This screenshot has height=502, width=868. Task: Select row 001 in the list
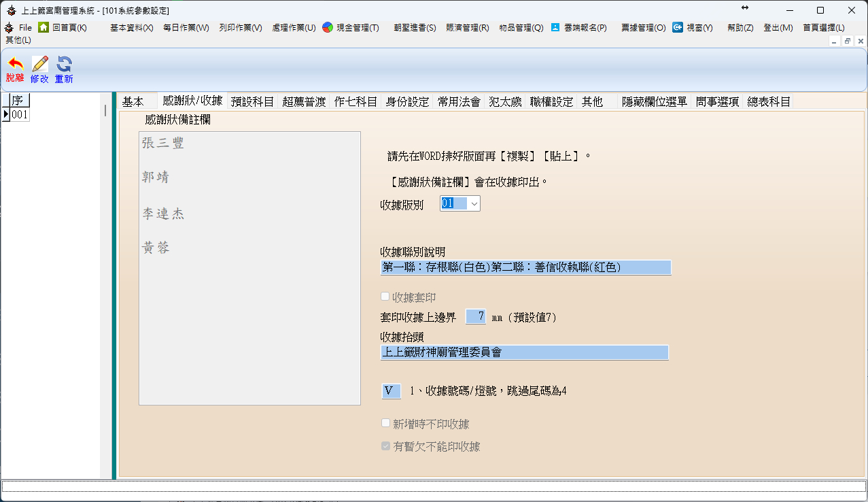[19, 115]
